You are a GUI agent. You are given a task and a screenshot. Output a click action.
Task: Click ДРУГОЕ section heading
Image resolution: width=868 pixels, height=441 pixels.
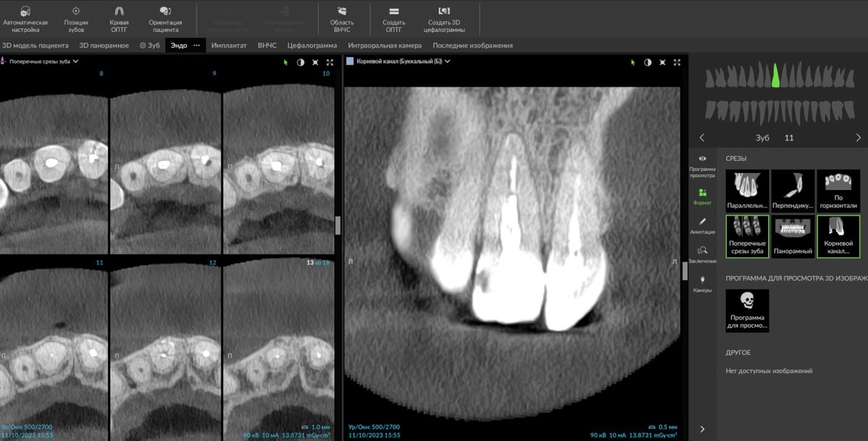738,353
